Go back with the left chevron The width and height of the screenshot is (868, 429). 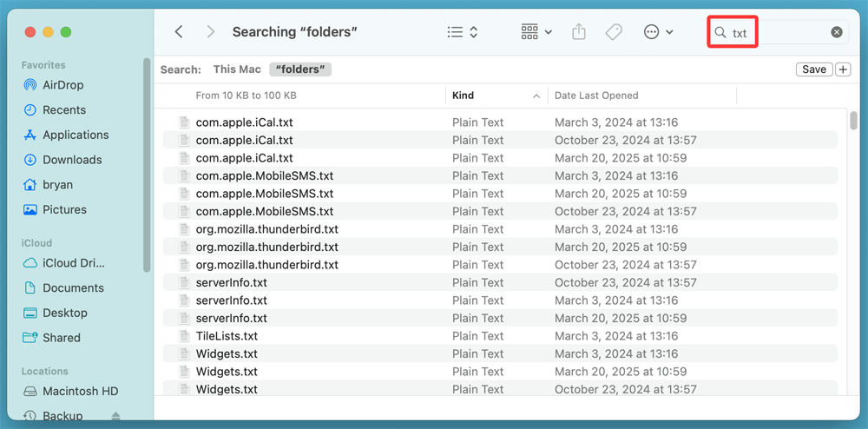179,32
